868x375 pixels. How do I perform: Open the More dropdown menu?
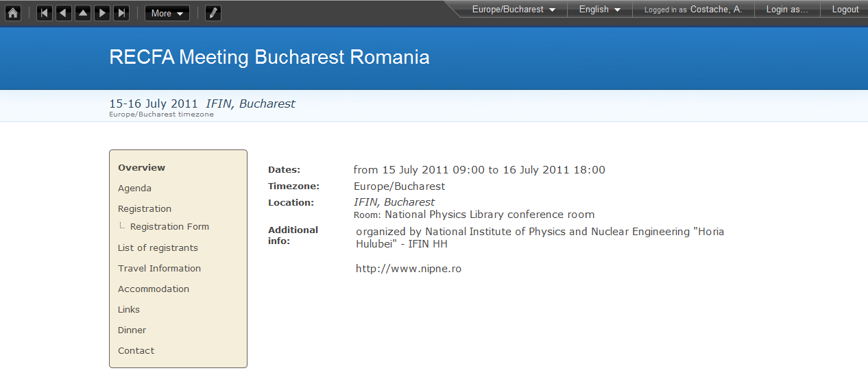click(167, 13)
